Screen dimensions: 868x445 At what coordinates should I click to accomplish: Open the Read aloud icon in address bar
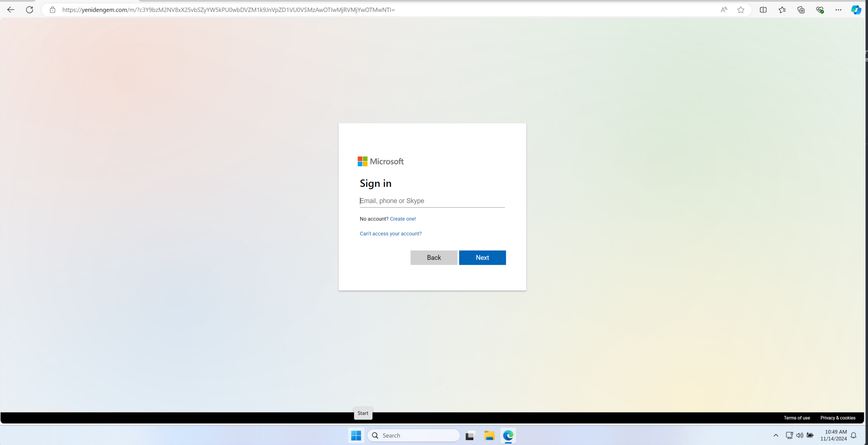tap(724, 10)
